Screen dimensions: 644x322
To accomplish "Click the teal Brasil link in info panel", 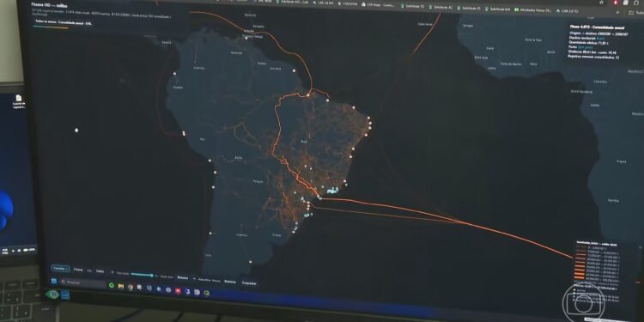I will pyautogui.click(x=600, y=38).
